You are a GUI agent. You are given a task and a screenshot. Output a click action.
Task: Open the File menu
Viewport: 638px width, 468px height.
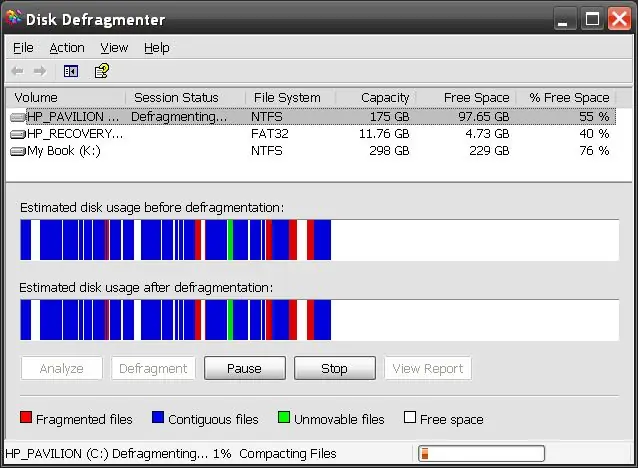coord(23,48)
